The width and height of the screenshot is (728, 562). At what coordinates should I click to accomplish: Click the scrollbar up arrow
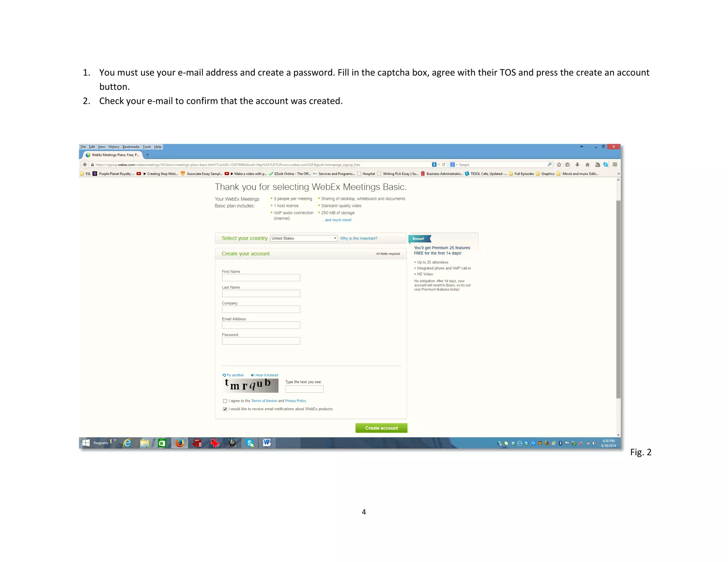point(618,180)
